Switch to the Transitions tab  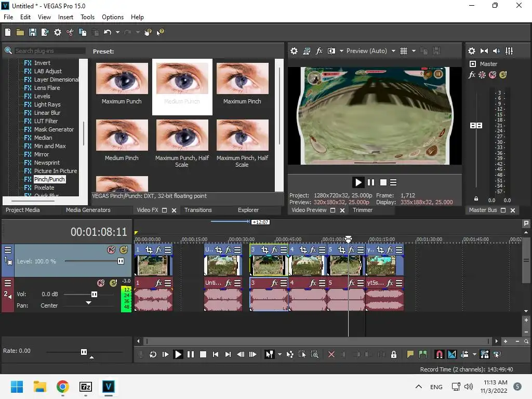coord(198,210)
